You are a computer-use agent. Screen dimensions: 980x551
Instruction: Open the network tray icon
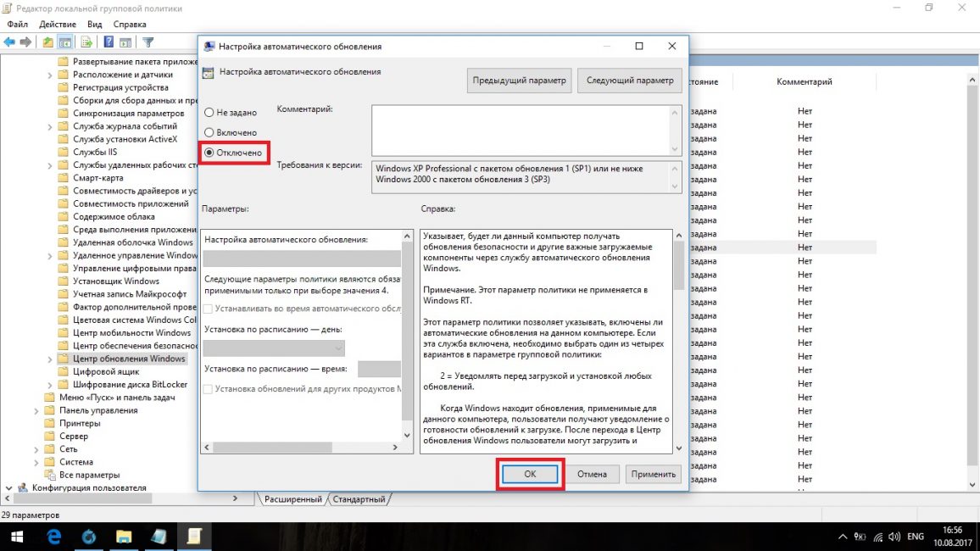(878, 537)
